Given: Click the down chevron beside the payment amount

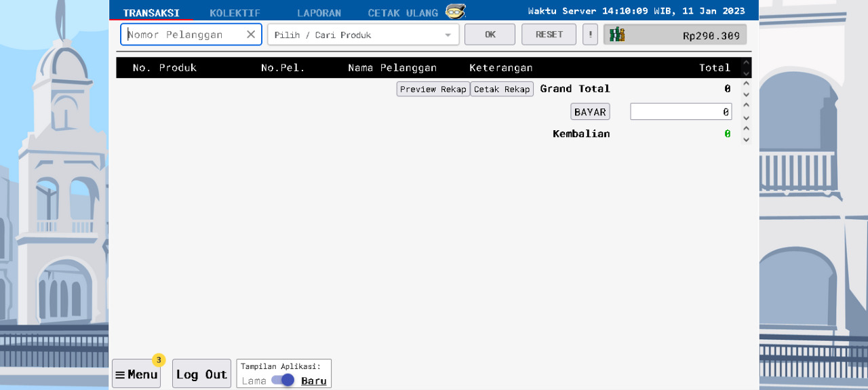Looking at the screenshot, I should click(746, 117).
